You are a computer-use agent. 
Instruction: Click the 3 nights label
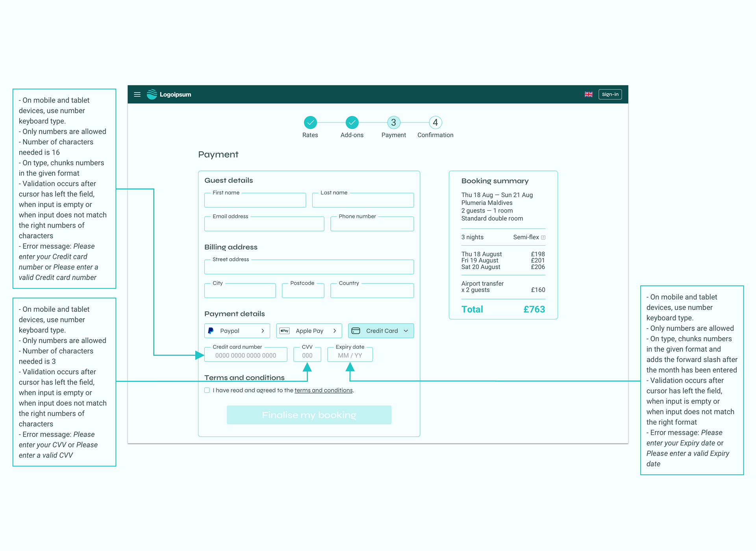coord(472,237)
